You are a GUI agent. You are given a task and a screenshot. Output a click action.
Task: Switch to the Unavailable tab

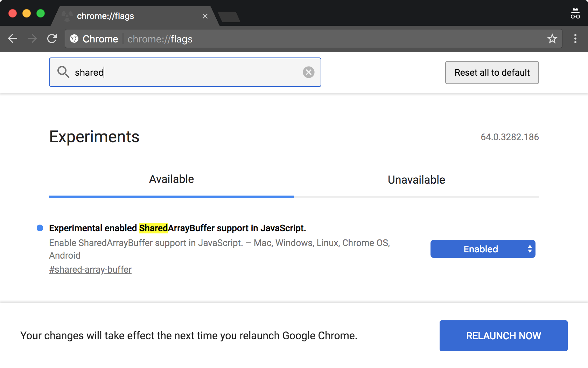[x=416, y=180]
